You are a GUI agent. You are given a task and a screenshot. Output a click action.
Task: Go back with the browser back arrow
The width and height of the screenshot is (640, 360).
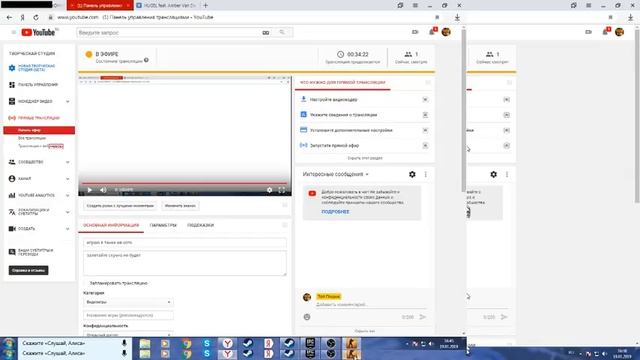9,18
